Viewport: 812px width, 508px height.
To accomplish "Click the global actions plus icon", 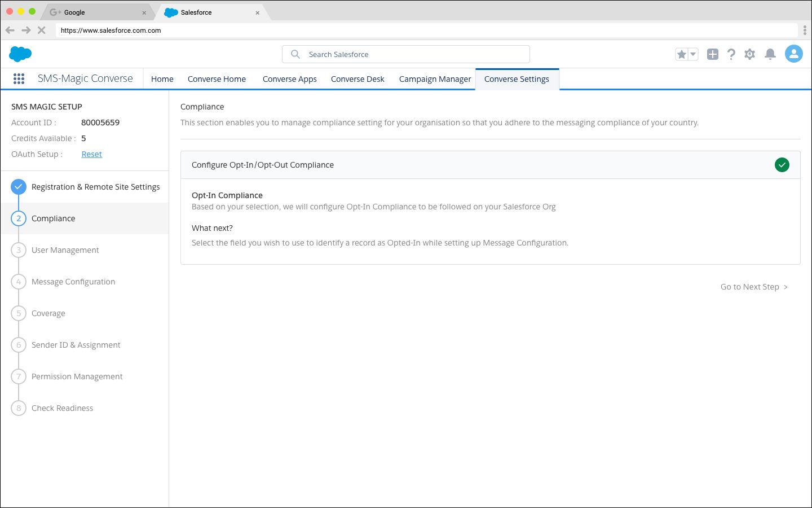I will click(x=713, y=54).
